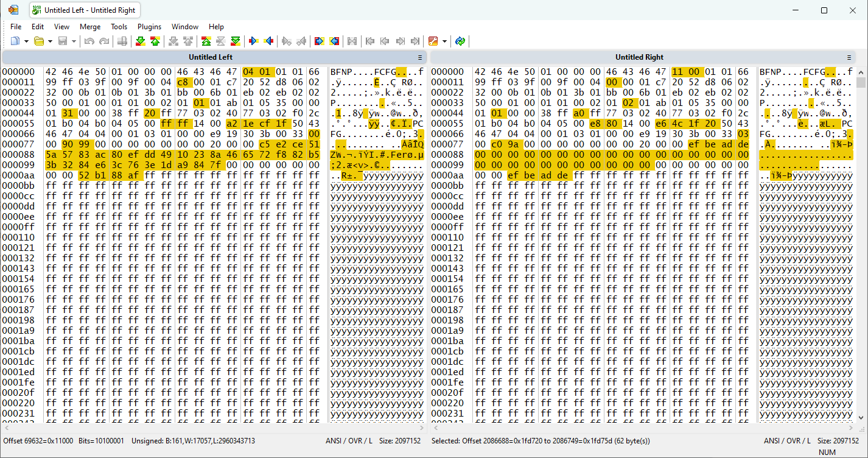Click Copy Left blue arrow icon
This screenshot has width=868, height=458.
click(268, 41)
